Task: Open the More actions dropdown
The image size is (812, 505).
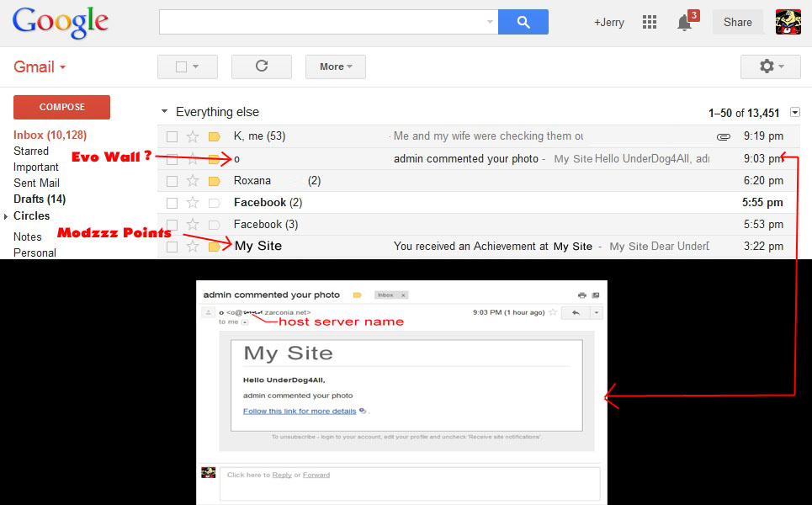Action: click(336, 66)
